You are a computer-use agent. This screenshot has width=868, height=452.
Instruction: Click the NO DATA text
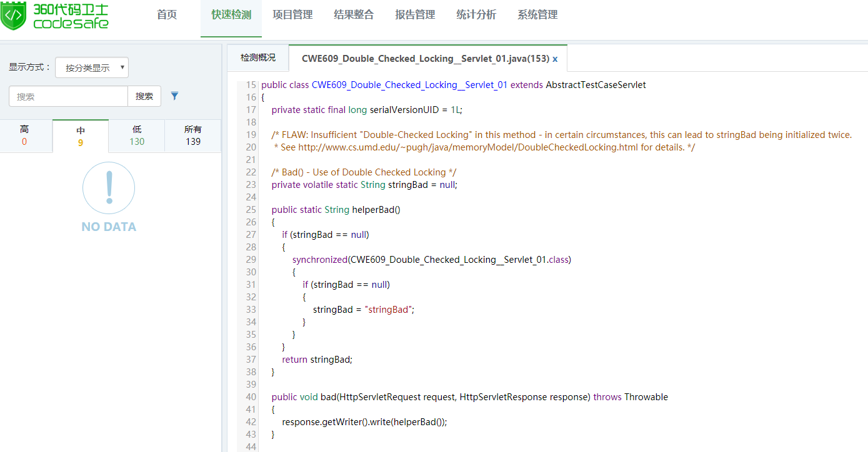pos(109,227)
